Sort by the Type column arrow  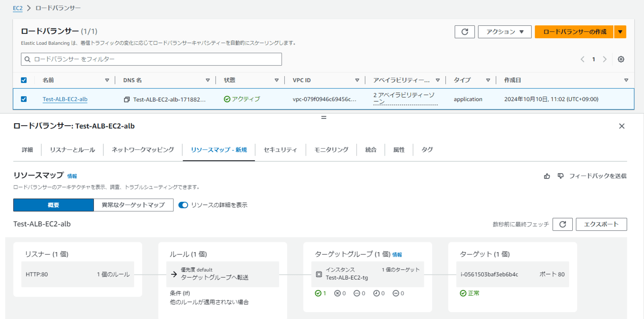(488, 80)
